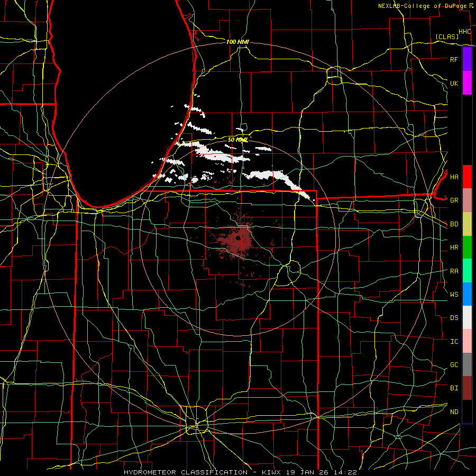Screen dimensions: 476x476
Task: Click the dusty pink GR legend swatch
Action: [467, 200]
